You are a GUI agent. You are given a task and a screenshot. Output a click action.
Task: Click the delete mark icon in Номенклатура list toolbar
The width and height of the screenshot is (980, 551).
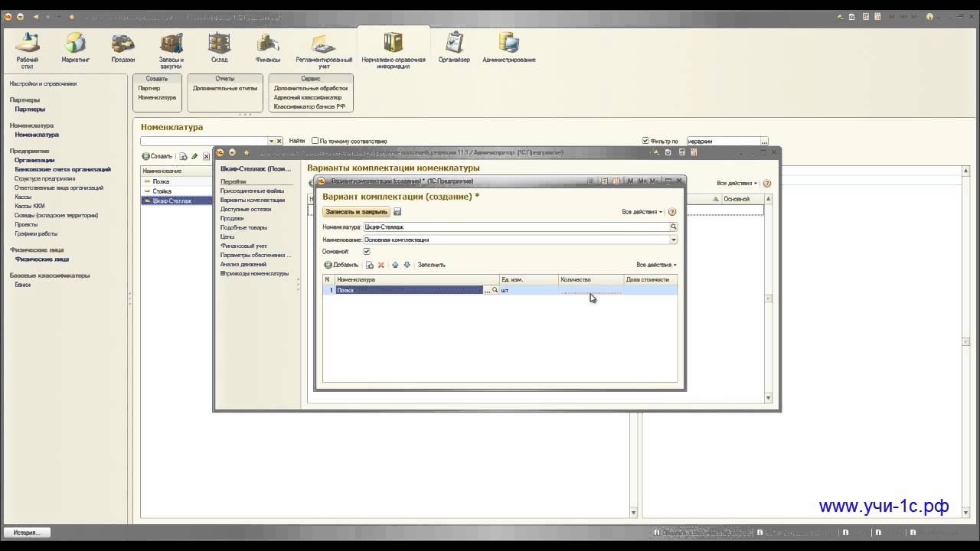pos(206,156)
